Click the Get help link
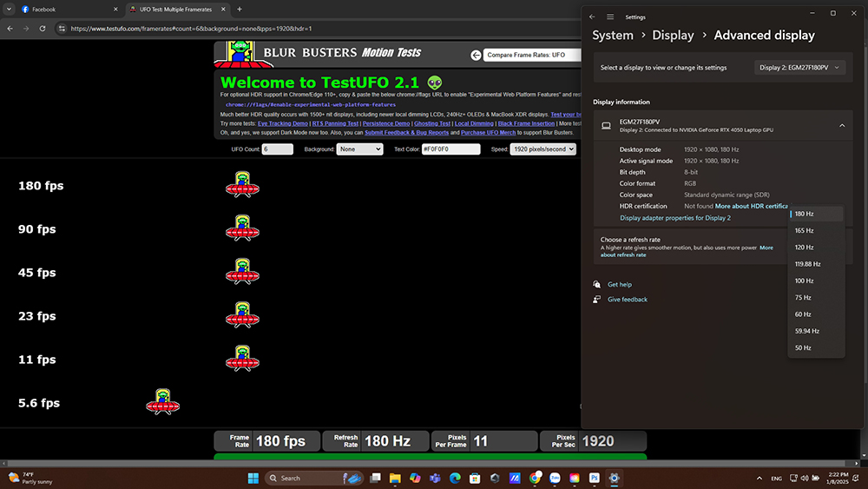868x489 pixels. click(x=620, y=285)
